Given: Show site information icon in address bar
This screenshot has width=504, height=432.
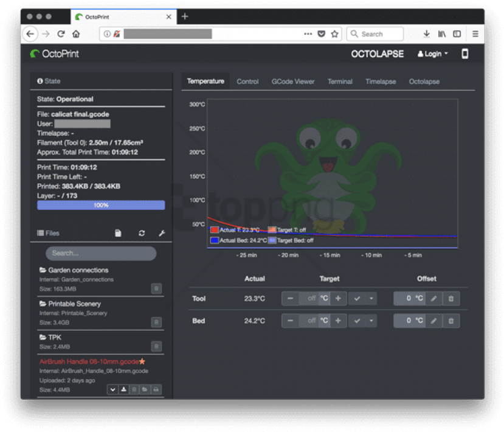Looking at the screenshot, I should 107,34.
